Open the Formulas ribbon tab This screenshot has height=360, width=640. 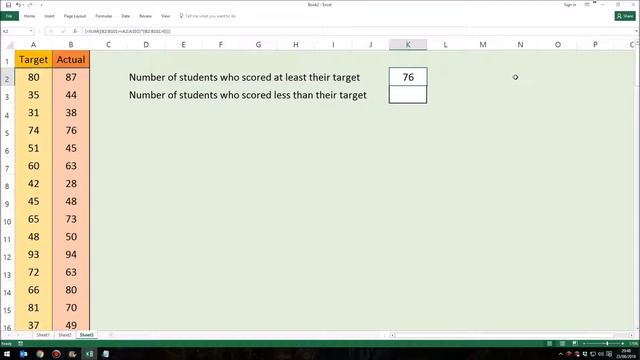pos(103,16)
